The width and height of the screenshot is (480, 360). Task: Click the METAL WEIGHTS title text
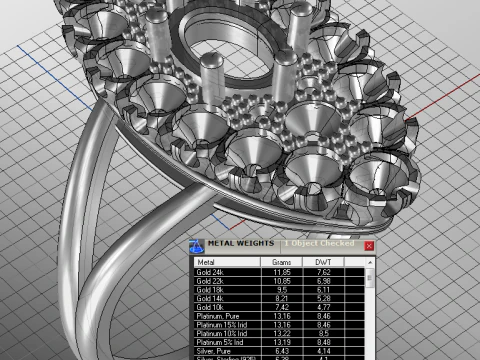pos(241,243)
